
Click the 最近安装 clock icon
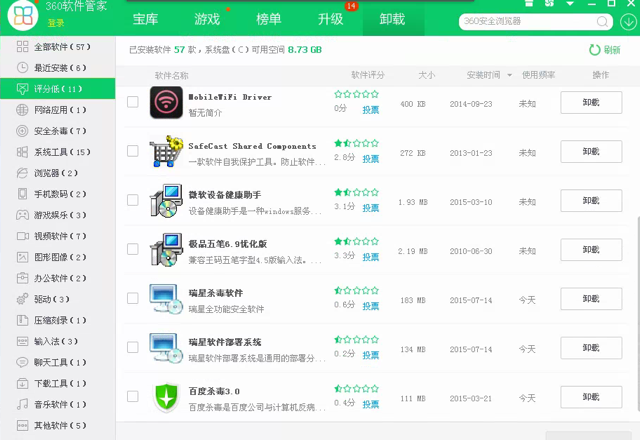tap(22, 68)
